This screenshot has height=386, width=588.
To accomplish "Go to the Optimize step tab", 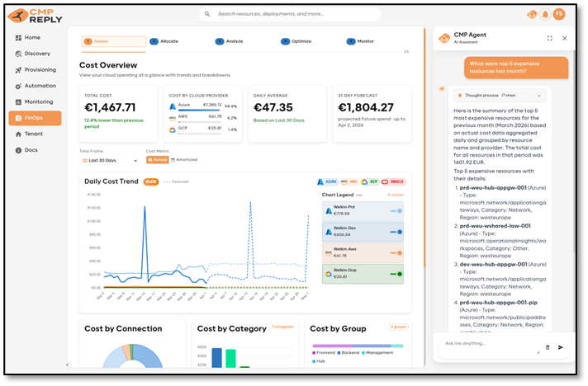I will pyautogui.click(x=296, y=41).
